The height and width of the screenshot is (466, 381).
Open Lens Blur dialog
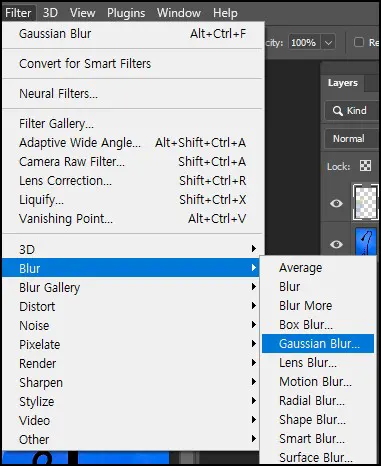click(318, 363)
